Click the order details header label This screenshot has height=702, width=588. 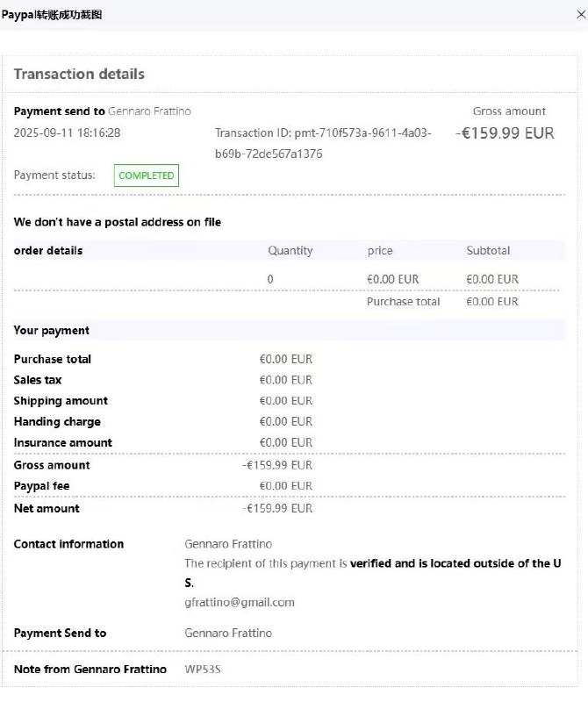[x=48, y=251]
